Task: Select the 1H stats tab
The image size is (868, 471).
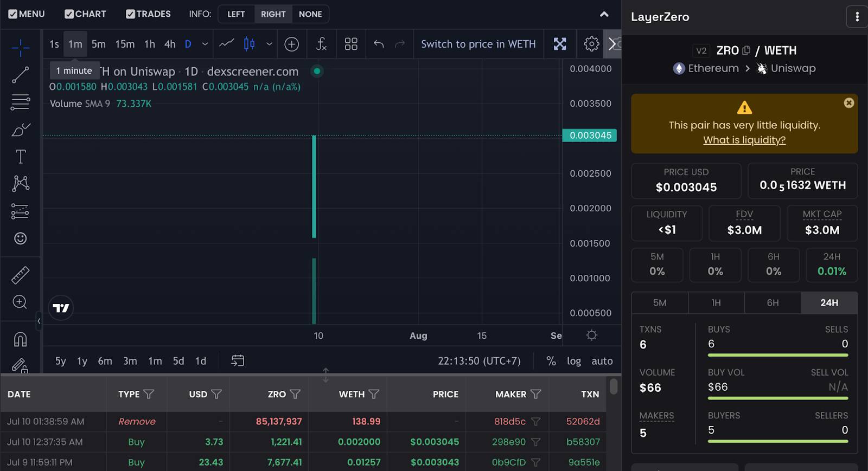Action: point(716,303)
